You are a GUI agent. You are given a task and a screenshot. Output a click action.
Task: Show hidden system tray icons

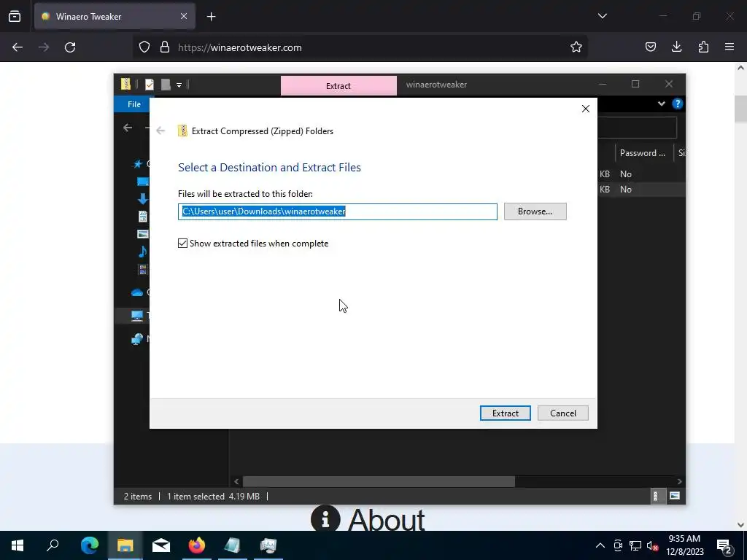(x=600, y=545)
